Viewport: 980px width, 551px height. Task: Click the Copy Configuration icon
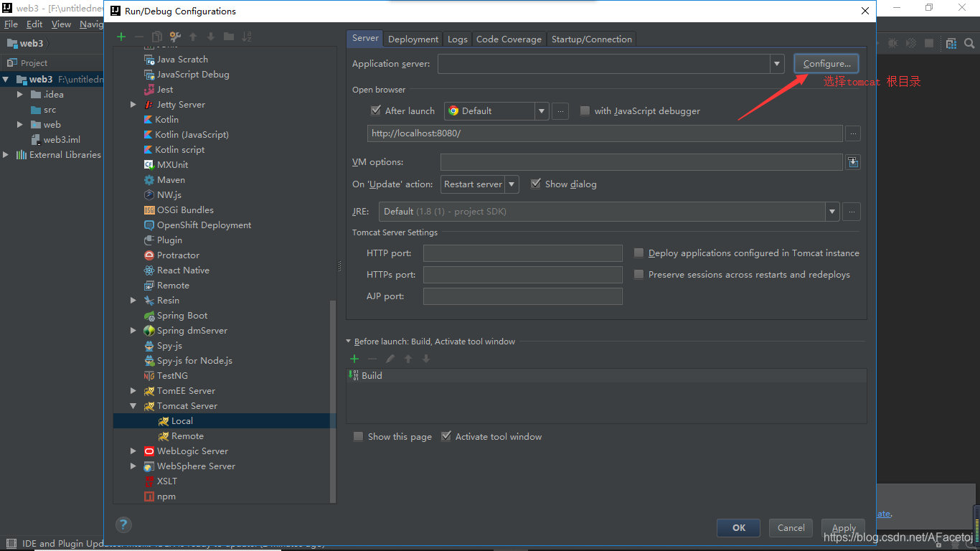pyautogui.click(x=156, y=37)
